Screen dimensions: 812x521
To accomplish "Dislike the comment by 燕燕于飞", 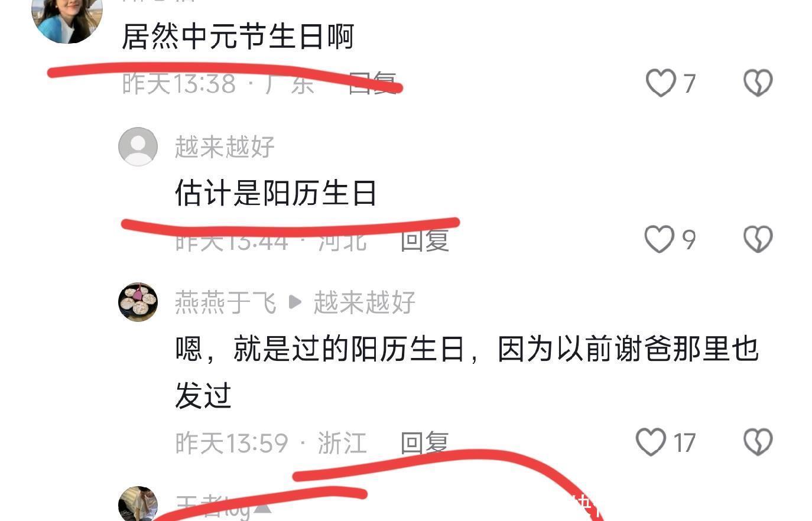I will pos(758,442).
